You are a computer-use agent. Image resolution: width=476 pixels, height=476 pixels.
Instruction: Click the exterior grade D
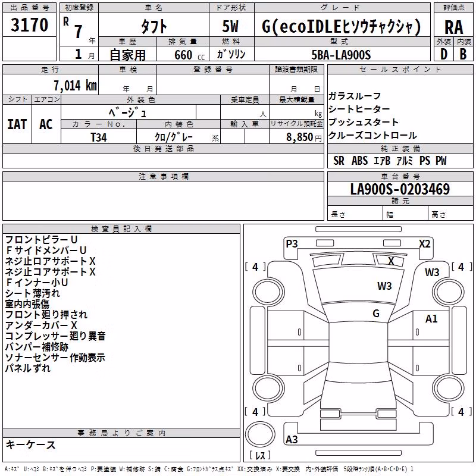click(x=444, y=54)
